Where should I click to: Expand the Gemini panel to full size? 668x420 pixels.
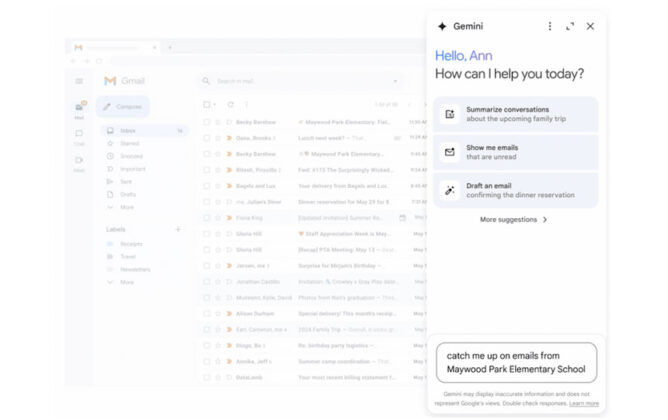pos(570,26)
